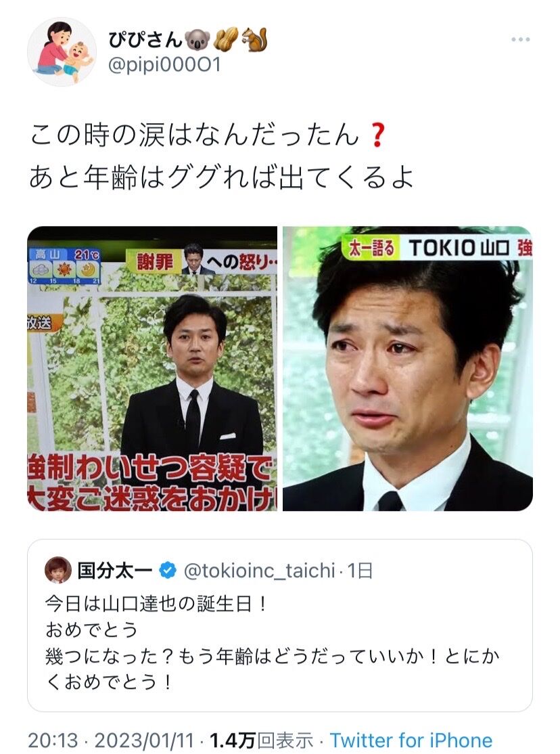Open the ぴぴさん display name
Screen dimensions: 560x754
145,39
